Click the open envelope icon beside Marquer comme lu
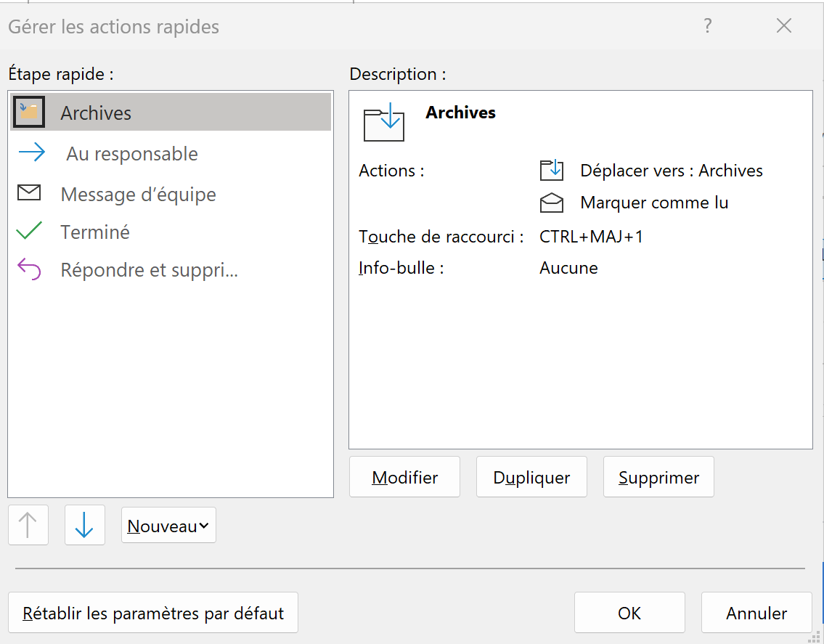The height and width of the screenshot is (644, 824). point(551,203)
